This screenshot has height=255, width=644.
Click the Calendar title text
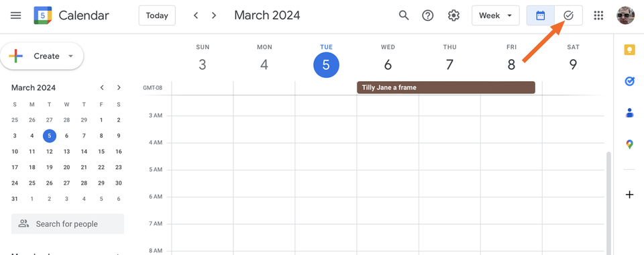[x=84, y=15]
